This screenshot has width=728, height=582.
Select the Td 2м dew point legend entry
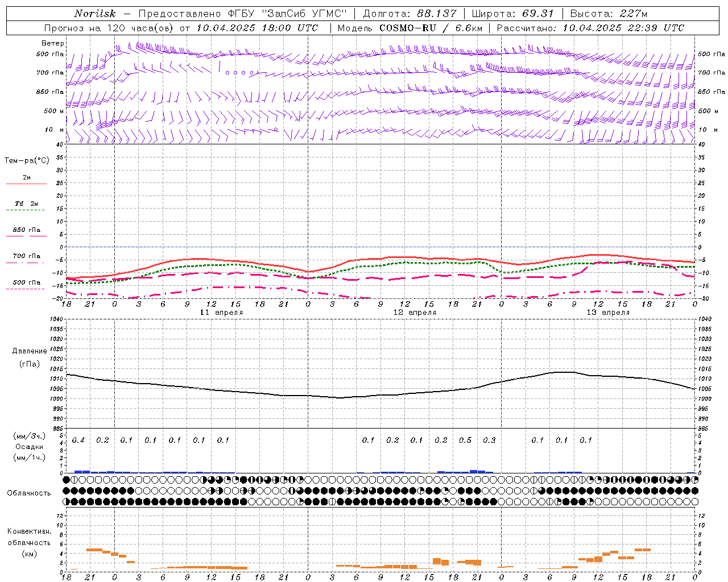point(27,203)
